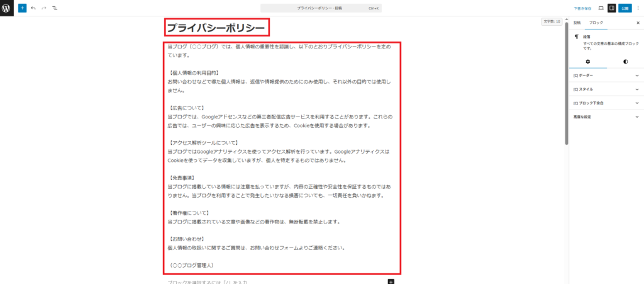Click the 【広告について】 heading text
The height and width of the screenshot is (284, 644).
[186, 108]
